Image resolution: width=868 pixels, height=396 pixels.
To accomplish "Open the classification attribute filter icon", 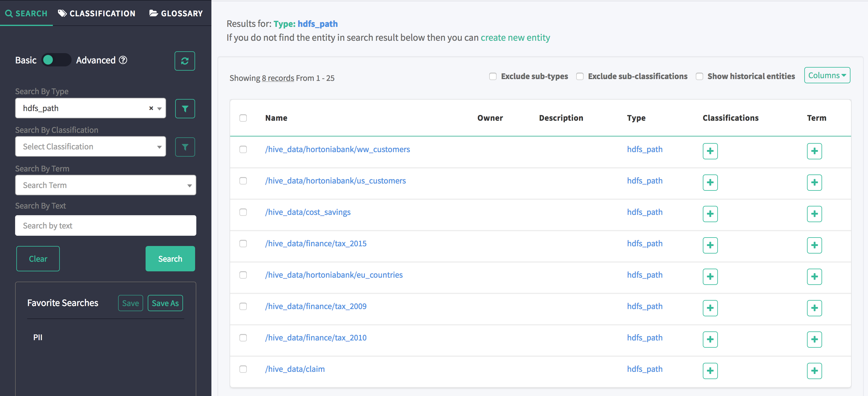I will [x=185, y=147].
